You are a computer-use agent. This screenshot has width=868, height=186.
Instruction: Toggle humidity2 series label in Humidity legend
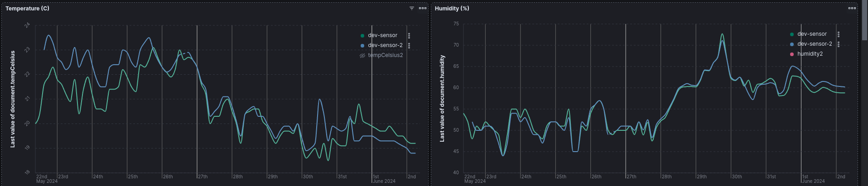click(810, 54)
